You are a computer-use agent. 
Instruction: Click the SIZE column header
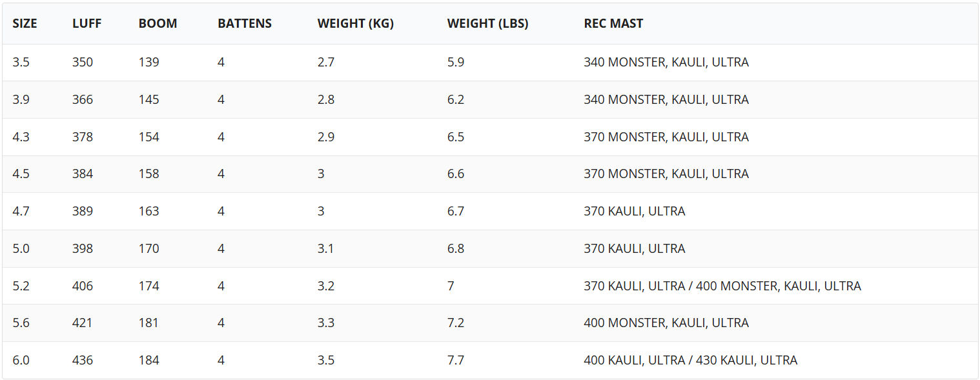coord(25,24)
